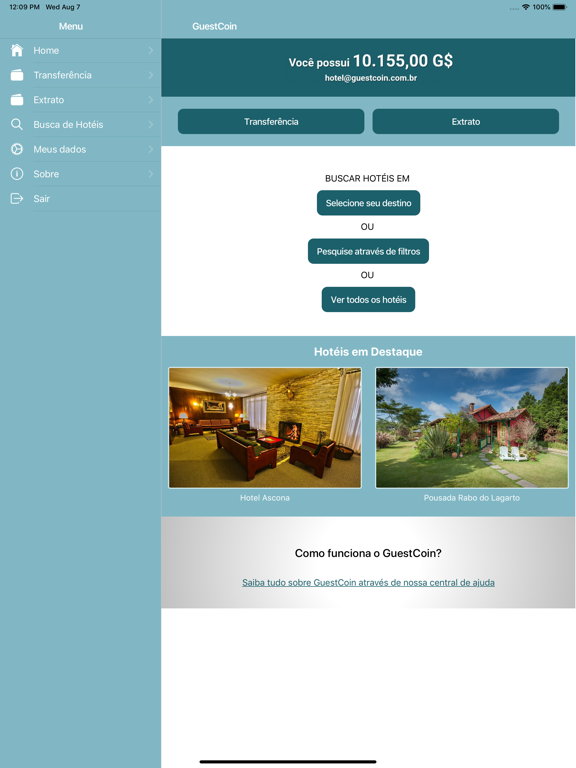
Task: Expand the Meus dados chevron
Action: (x=151, y=149)
